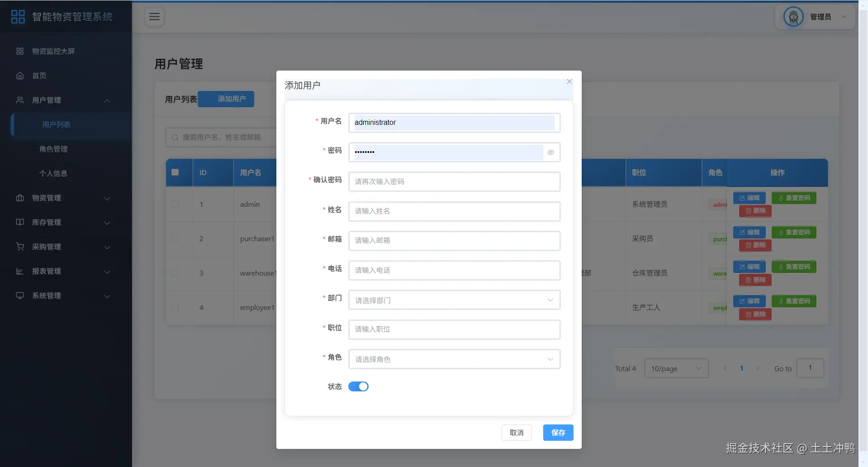Go to the previous page arrow
The height and width of the screenshot is (467, 868).
click(725, 368)
